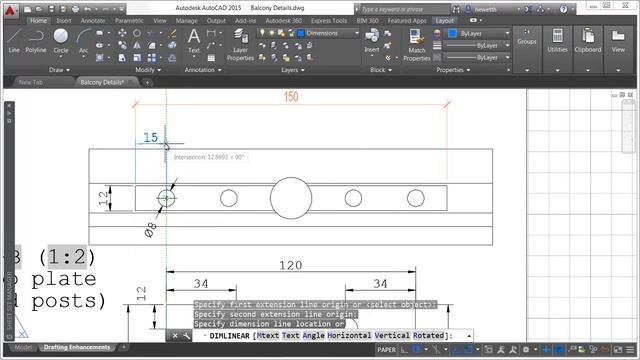This screenshot has height=360, width=640.
Task: Select the Polyline tool
Action: tap(36, 40)
